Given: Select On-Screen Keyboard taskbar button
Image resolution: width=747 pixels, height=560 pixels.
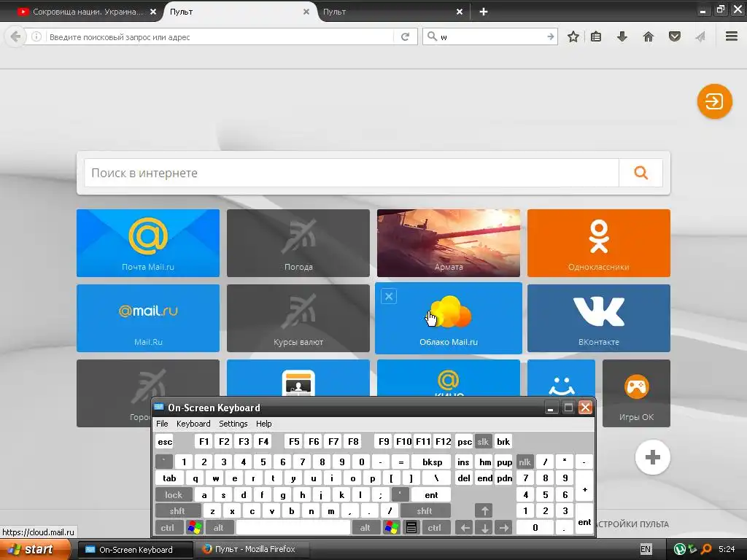Looking at the screenshot, I should (x=135, y=550).
